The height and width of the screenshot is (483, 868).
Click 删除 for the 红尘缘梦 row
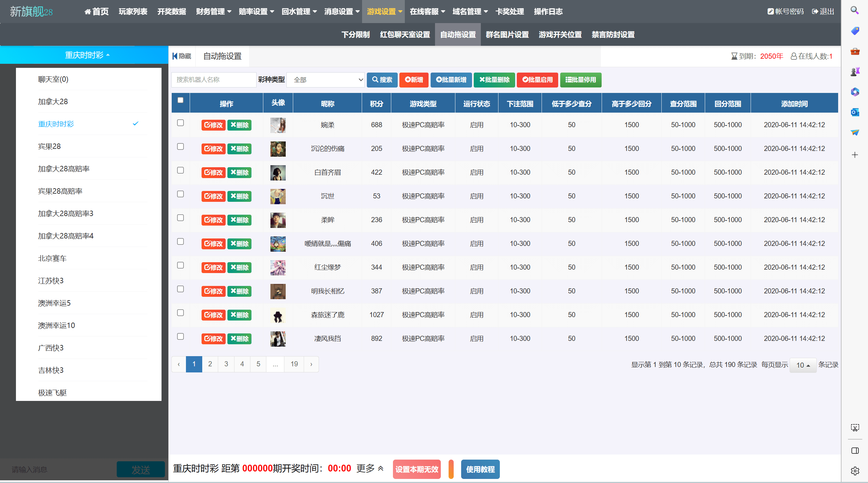click(240, 268)
